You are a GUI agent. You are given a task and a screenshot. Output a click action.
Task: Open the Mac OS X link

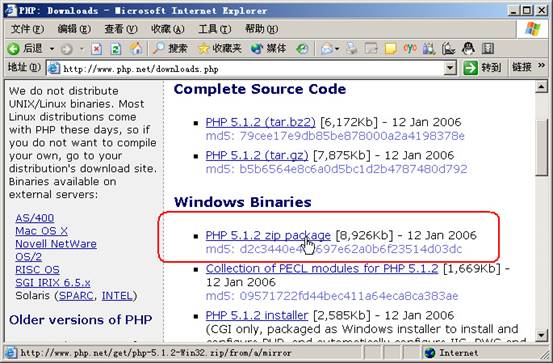click(x=41, y=231)
